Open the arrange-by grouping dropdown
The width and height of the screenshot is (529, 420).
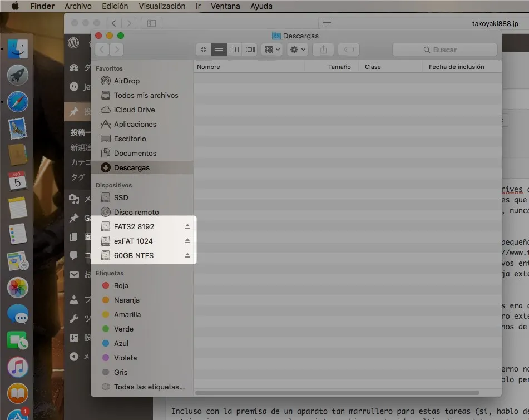click(273, 50)
